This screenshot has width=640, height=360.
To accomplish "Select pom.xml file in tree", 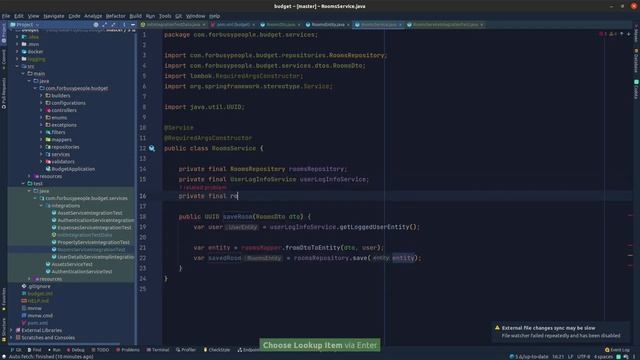I will 38,323.
